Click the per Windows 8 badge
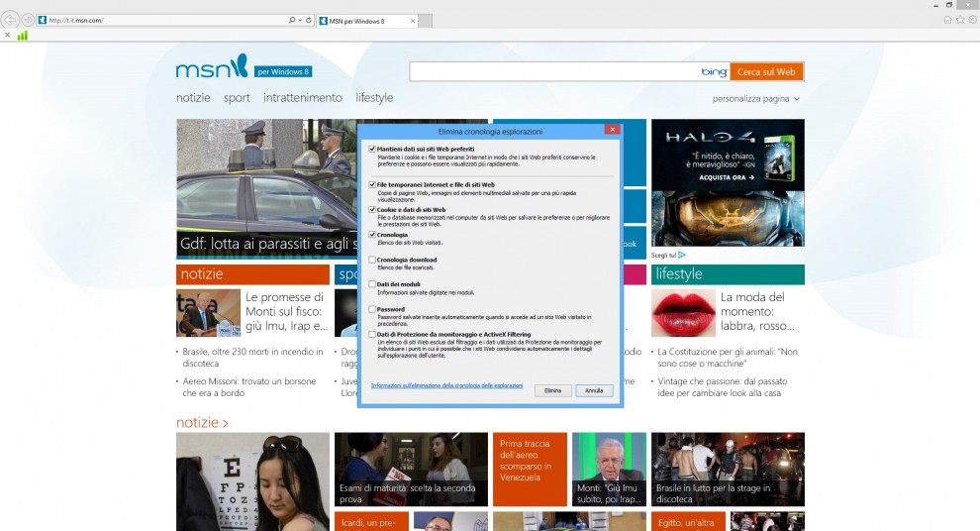The width and height of the screenshot is (980, 531). (x=283, y=72)
